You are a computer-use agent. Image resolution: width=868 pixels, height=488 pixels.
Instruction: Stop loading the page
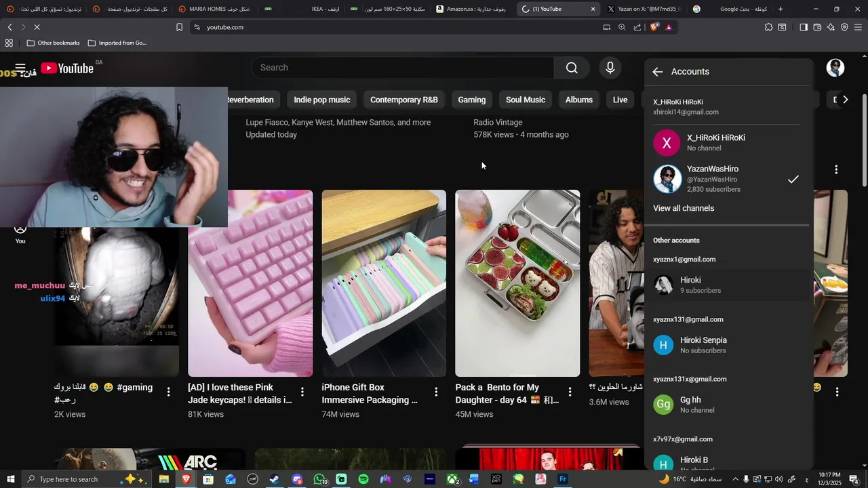(x=37, y=27)
